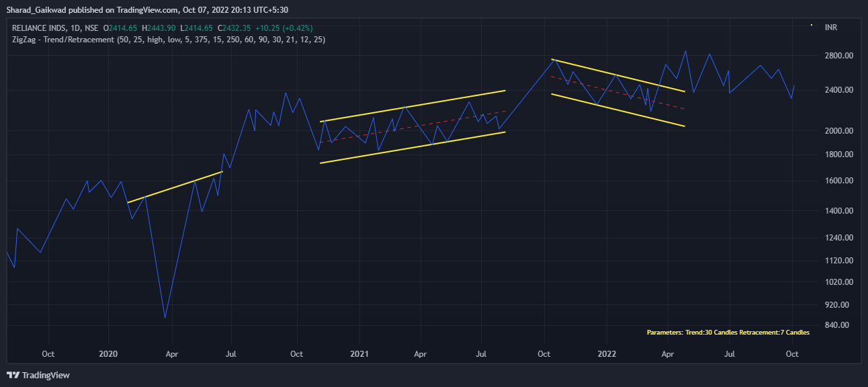Click the Apr label between 2020 and 2021
Image resolution: width=868 pixels, height=387 pixels.
coord(172,353)
